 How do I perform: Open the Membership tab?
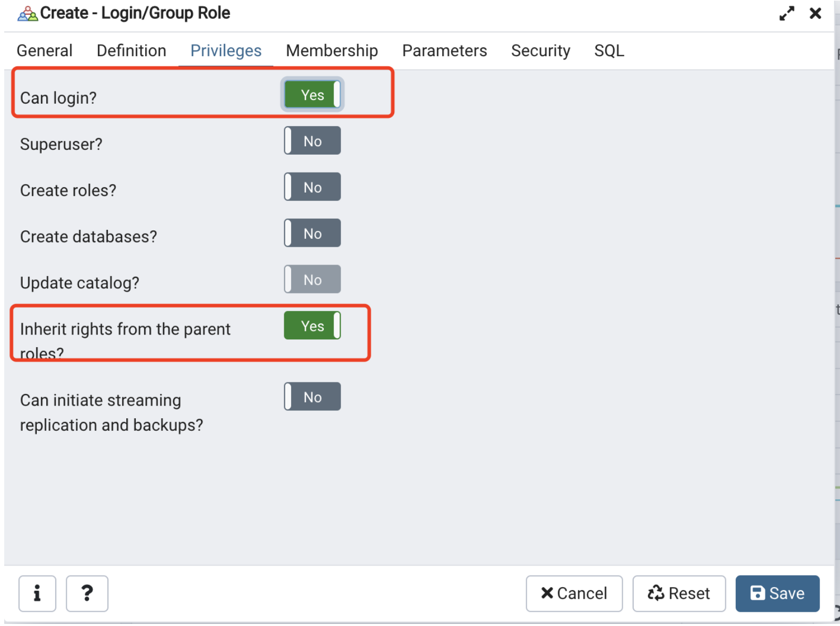(332, 51)
